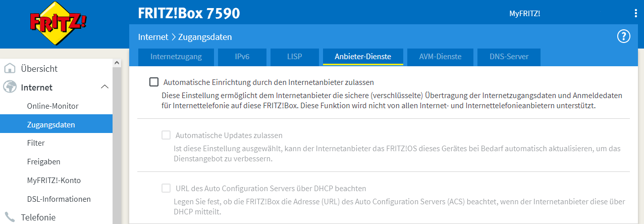Collapse the Internet menu chevron
Screen dimensions: 644x224
104,87
